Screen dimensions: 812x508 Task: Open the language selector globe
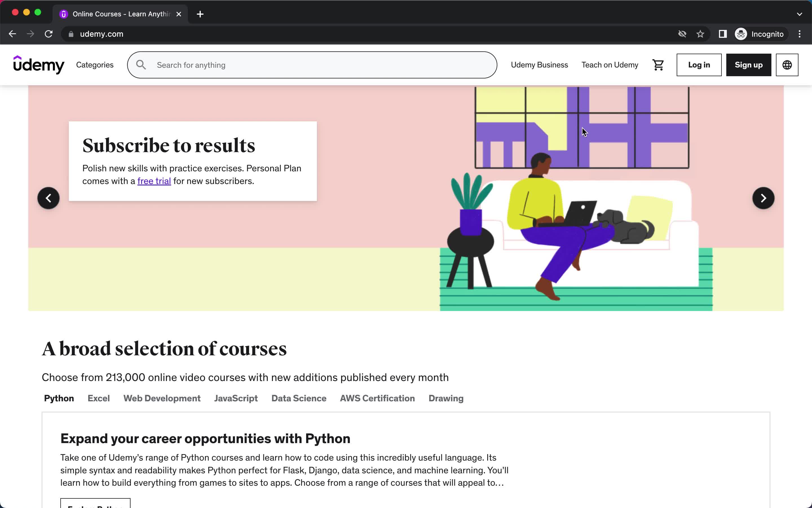[787, 65]
